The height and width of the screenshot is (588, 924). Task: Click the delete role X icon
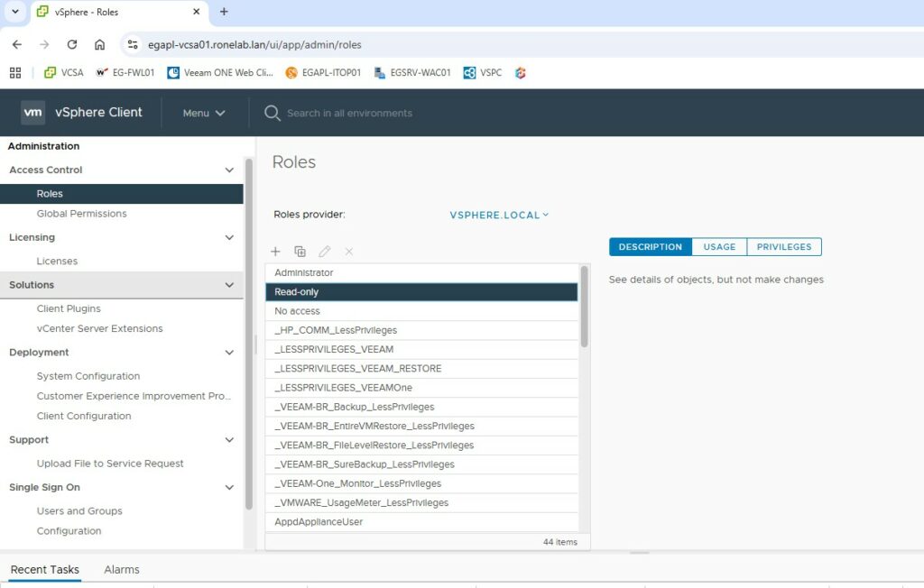[x=349, y=252]
